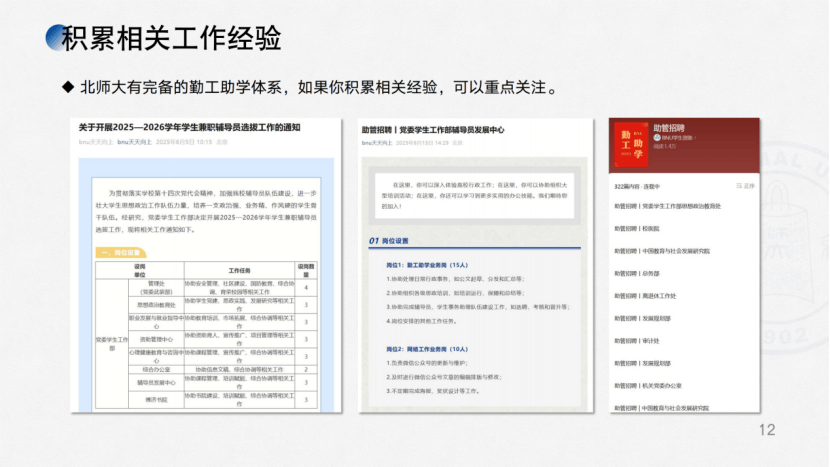Screen dimensions: 830x467
Task: Click the 322篇内容 · 连载中 label
Action: tap(637, 186)
